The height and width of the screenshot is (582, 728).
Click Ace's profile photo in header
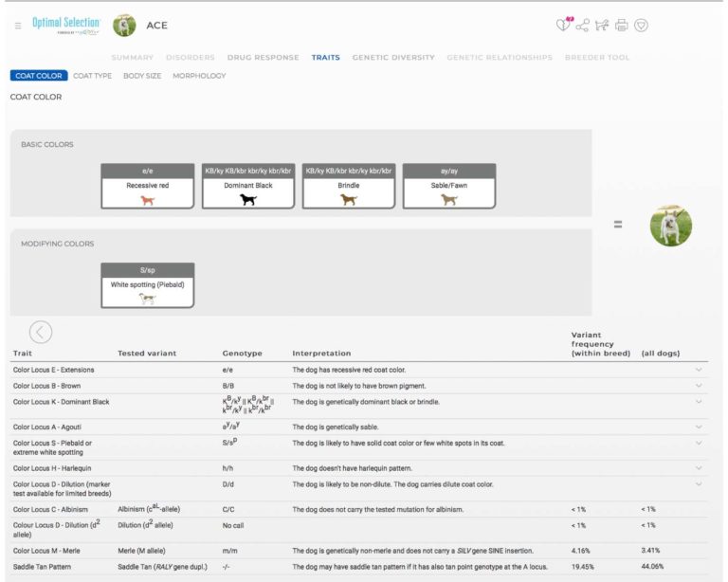[124, 26]
